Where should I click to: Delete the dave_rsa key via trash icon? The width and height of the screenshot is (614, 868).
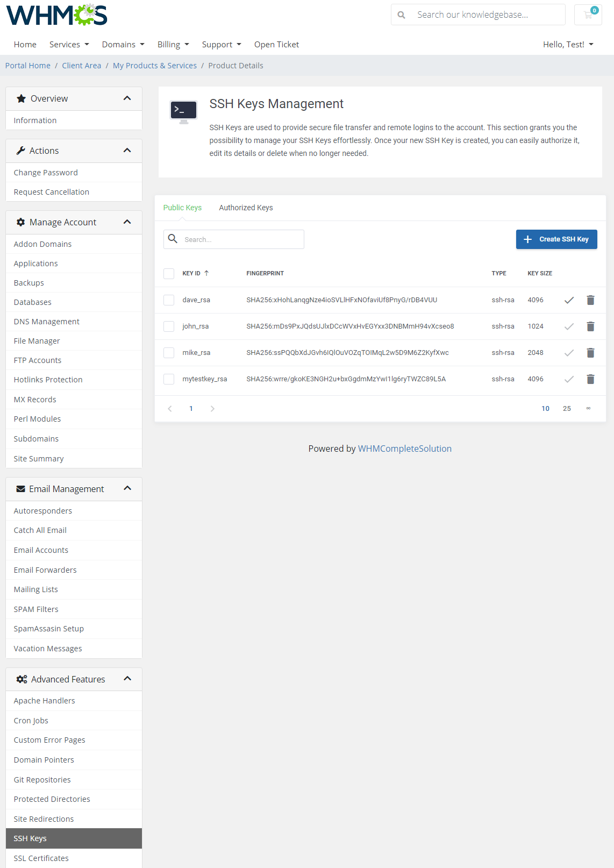[590, 300]
